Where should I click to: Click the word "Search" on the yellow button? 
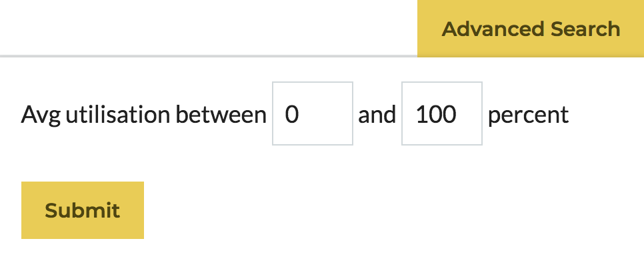[585, 29]
